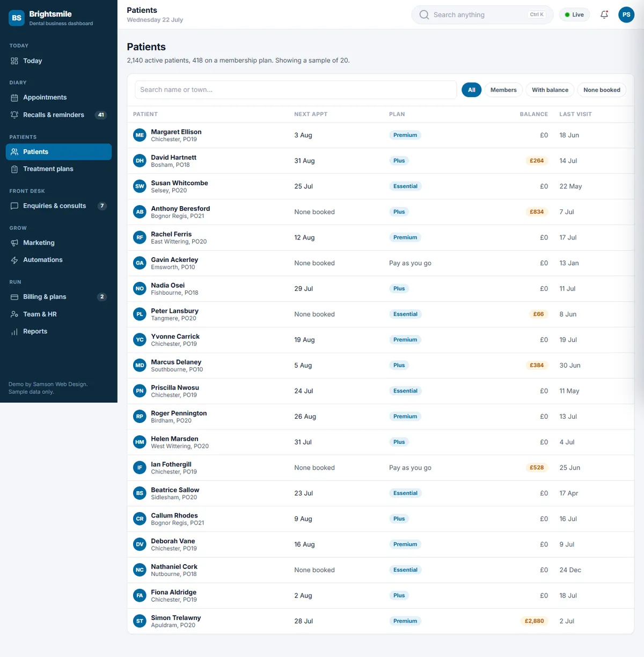
Task: Click the Recalls & reminders bell icon
Action: point(14,115)
